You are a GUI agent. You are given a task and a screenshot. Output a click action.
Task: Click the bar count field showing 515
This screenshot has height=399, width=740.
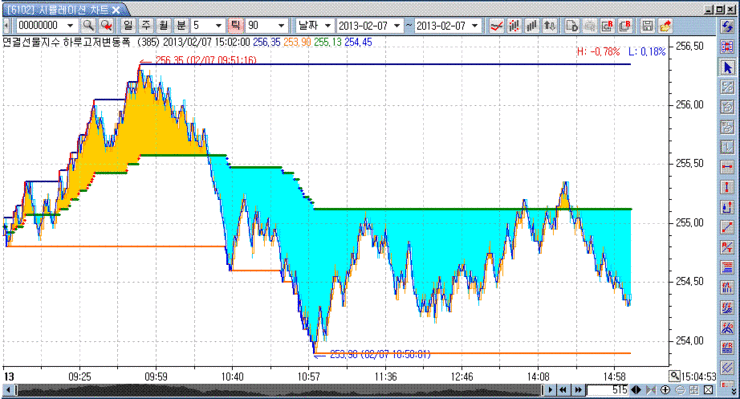[x=608, y=390]
